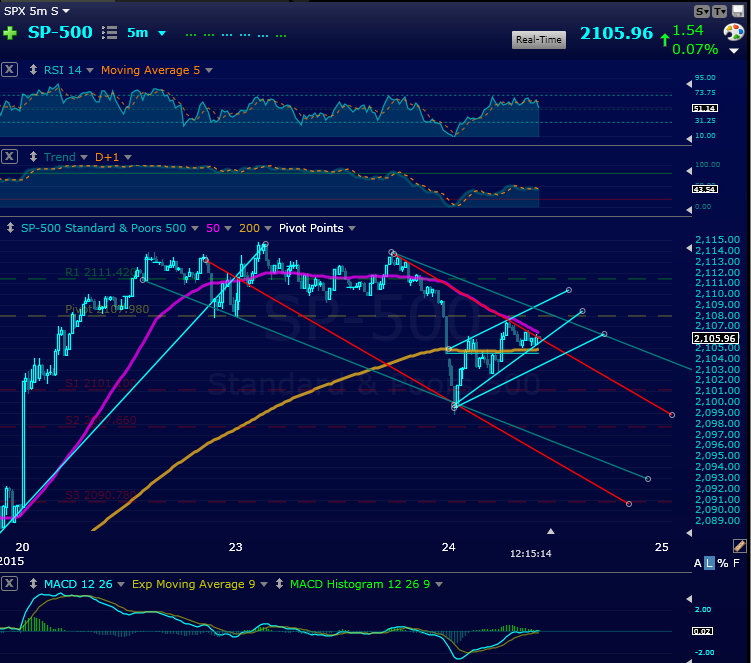Click the Trend scale lower arrow marker
The width and height of the screenshot is (751, 663).
click(689, 209)
